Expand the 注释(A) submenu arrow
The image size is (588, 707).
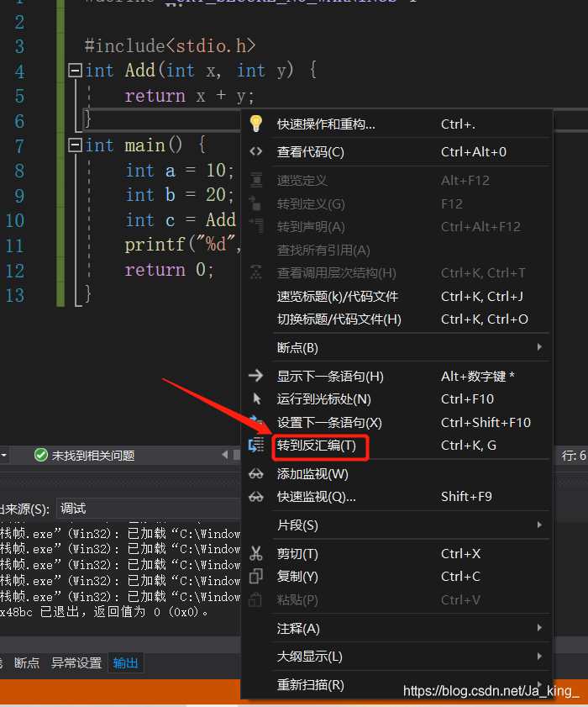539,628
